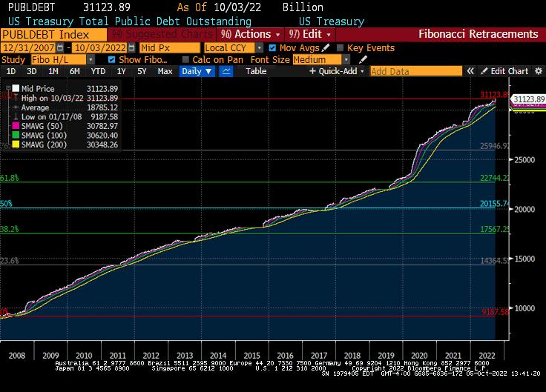Click the SMAVG (50) magenta swatch

point(16,125)
